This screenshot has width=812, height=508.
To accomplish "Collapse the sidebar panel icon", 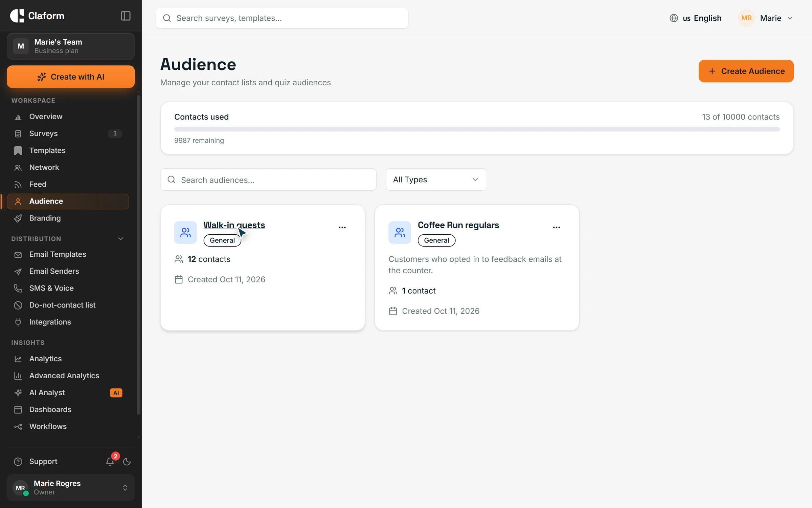I will 126,16.
